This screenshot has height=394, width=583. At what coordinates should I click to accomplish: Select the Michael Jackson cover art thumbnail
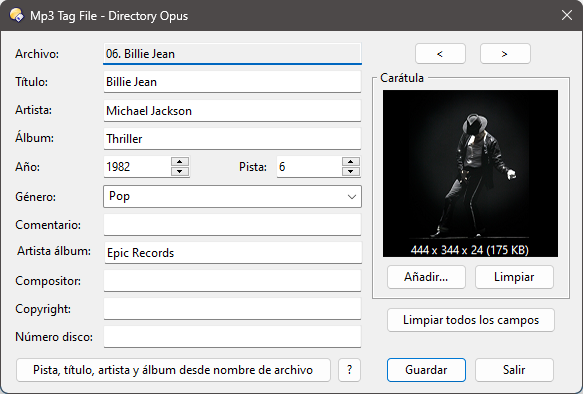pyautogui.click(x=470, y=173)
